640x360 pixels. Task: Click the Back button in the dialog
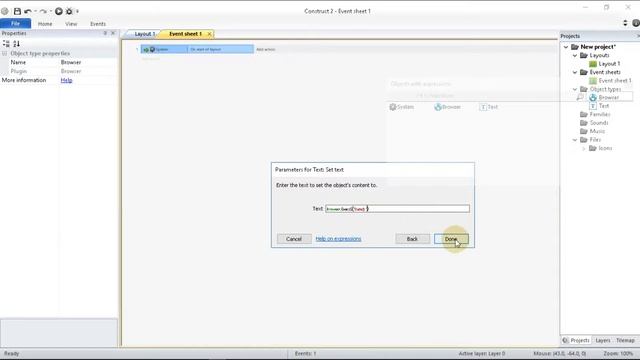point(412,239)
